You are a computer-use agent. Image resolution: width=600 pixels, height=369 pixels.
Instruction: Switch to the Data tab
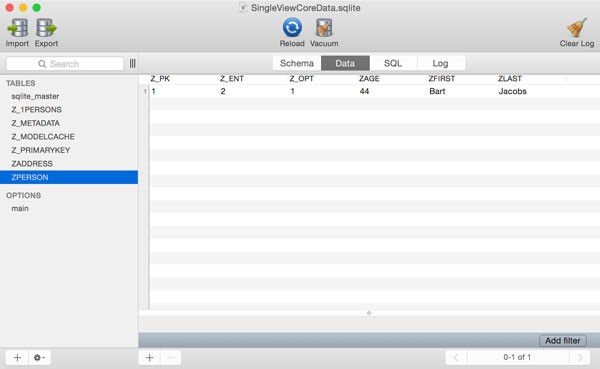[345, 63]
